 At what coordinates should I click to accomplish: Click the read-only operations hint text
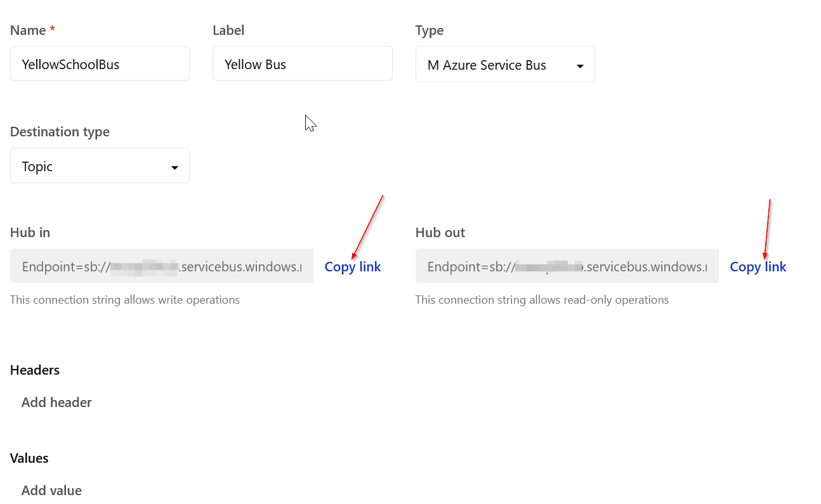click(541, 300)
